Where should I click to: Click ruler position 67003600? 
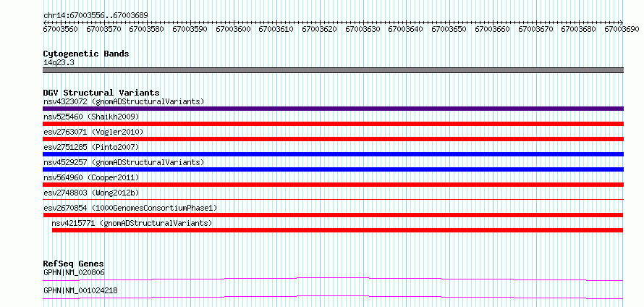[x=233, y=29]
